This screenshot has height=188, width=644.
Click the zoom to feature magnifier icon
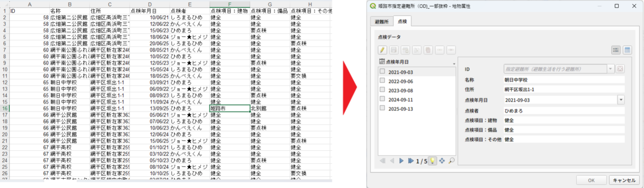coord(451,161)
